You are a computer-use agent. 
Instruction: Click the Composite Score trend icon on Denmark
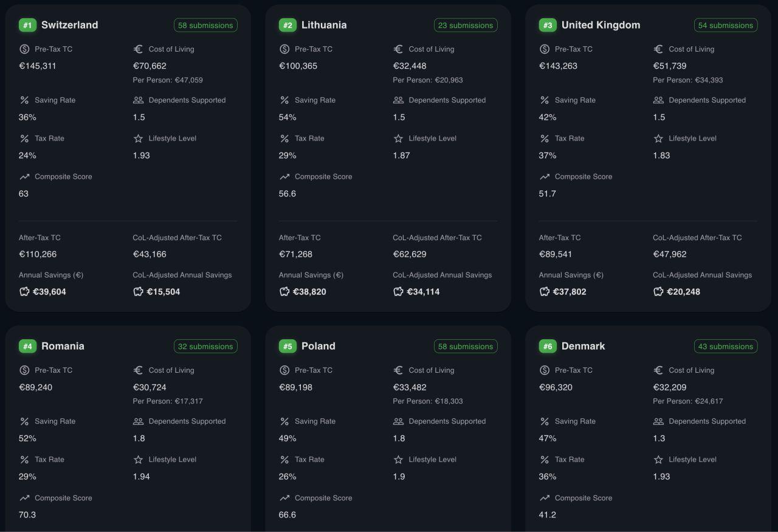[x=544, y=498]
